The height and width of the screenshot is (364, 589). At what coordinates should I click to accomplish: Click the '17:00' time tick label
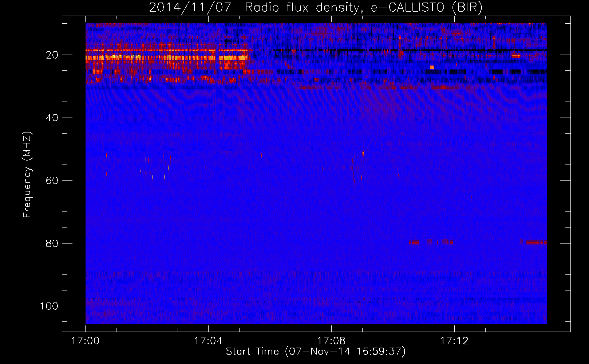click(x=85, y=341)
